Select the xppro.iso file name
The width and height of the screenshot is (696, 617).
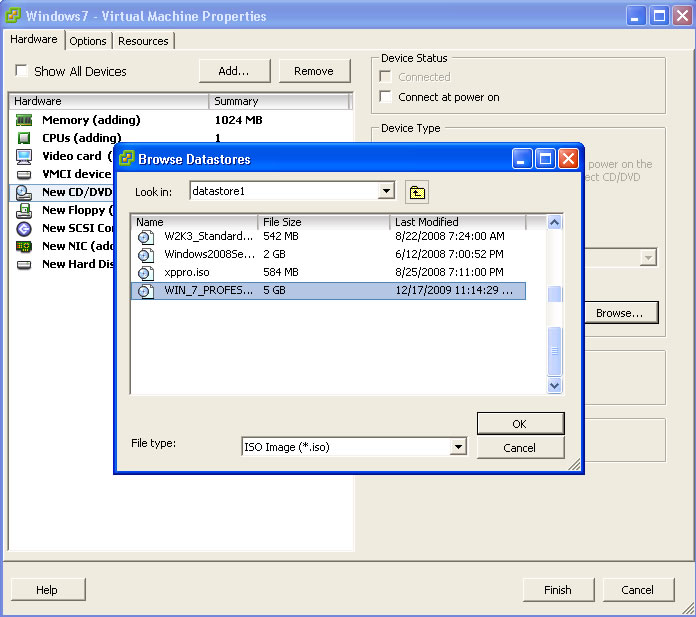(x=187, y=273)
